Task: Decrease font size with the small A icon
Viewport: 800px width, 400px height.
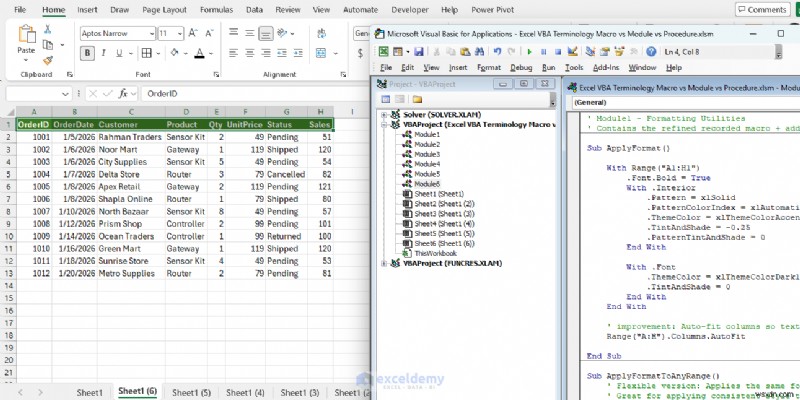Action: tap(209, 33)
